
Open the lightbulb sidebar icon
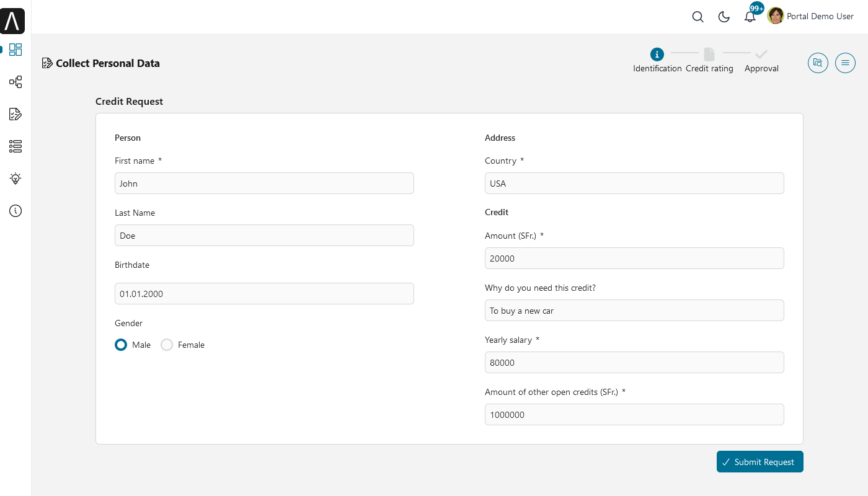[x=15, y=179]
